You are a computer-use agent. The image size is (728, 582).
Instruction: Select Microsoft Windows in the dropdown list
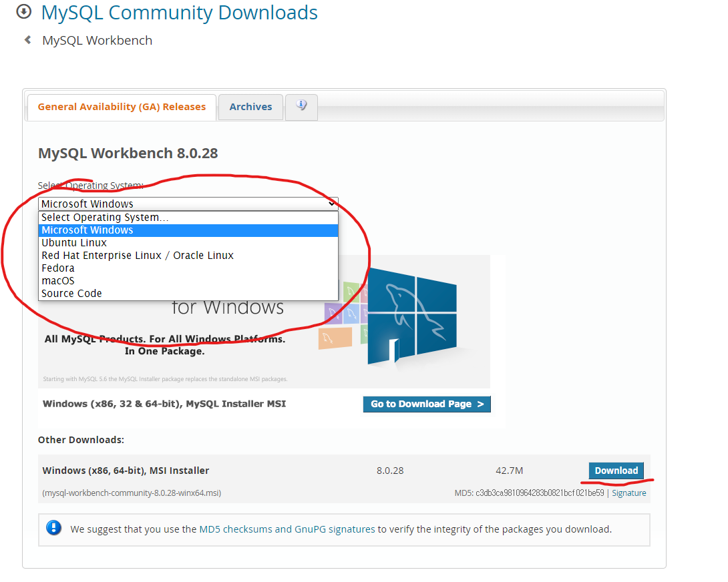188,230
